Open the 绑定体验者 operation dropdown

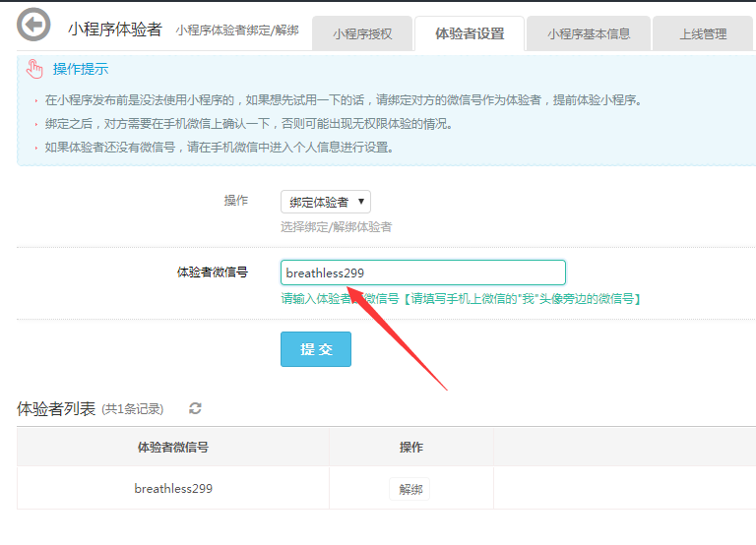click(x=325, y=202)
